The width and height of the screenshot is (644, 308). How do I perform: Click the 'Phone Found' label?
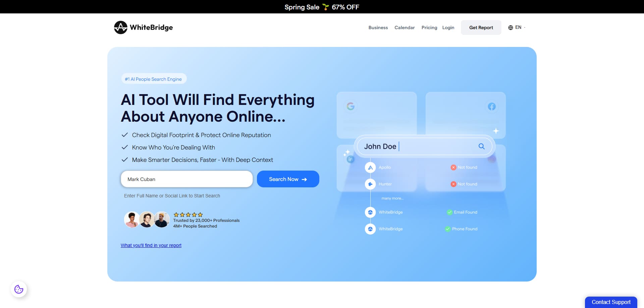pos(465,229)
